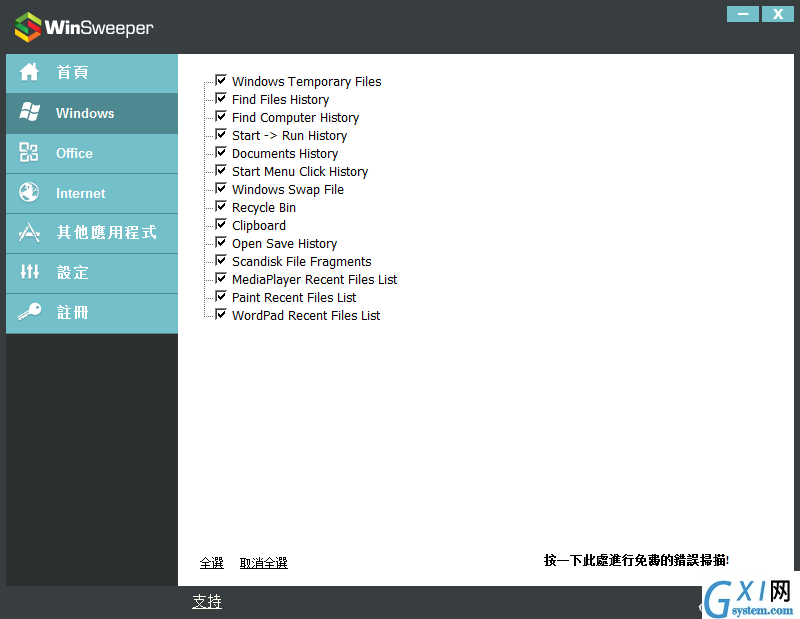
Task: Close the WinSweeper window
Action: click(778, 14)
